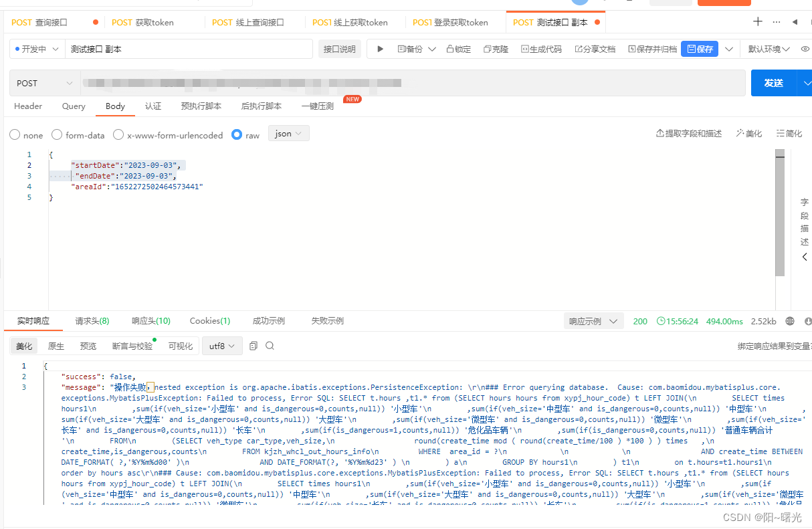Simplify the body using 简化

pos(789,133)
